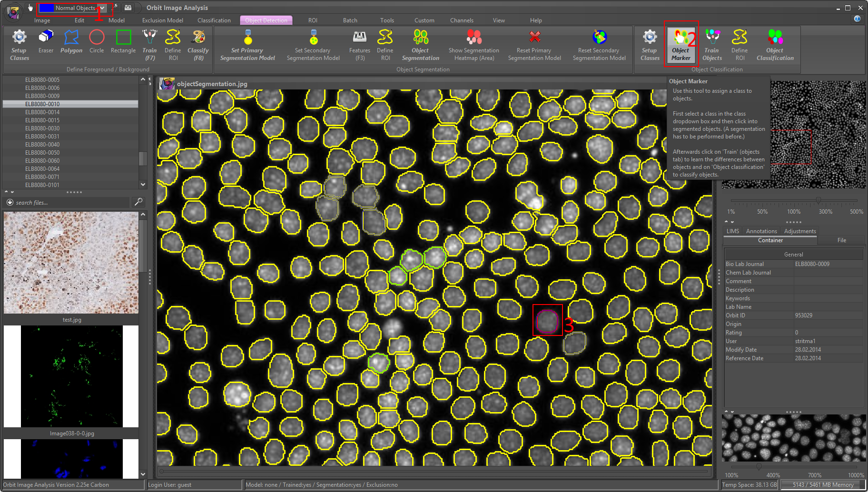
Task: Select ELB8080-0005 in the file list
Action: point(70,79)
